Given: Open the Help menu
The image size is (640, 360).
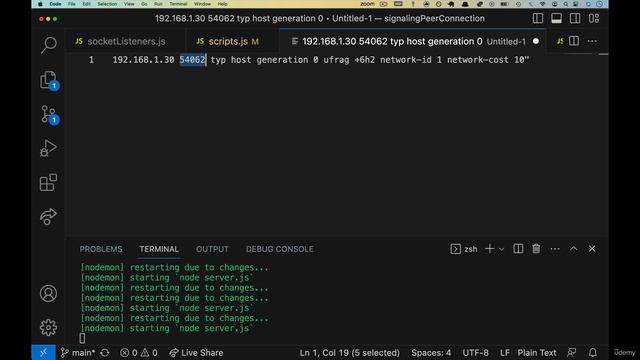Looking at the screenshot, I should coord(222,4).
